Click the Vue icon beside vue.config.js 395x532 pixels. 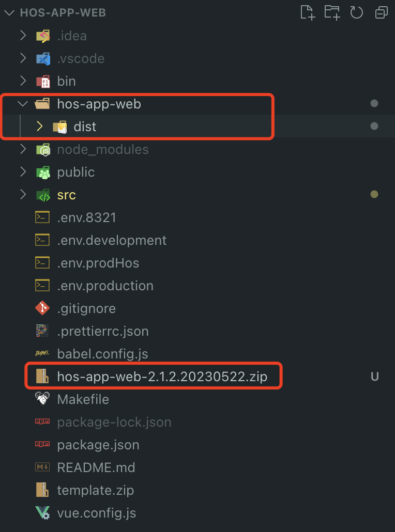42,513
